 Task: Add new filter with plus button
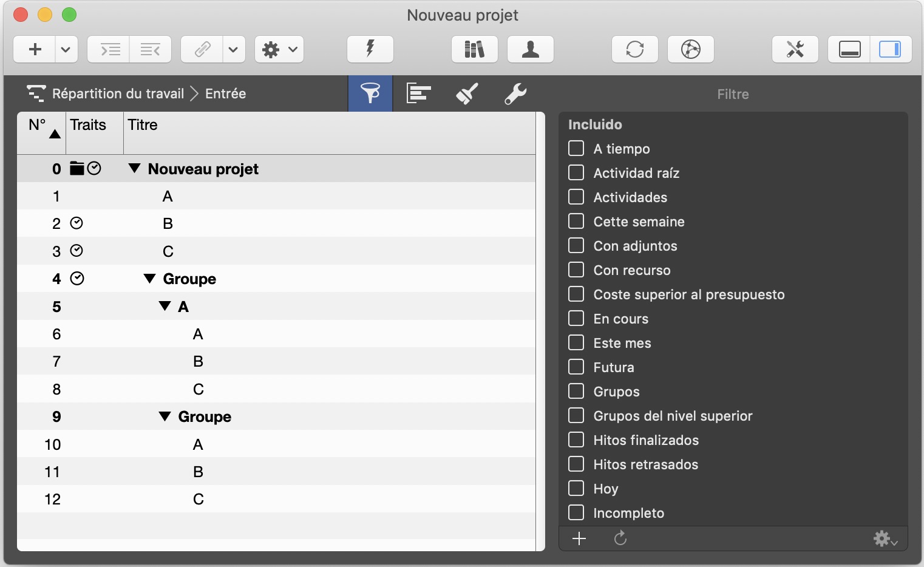[x=579, y=538]
